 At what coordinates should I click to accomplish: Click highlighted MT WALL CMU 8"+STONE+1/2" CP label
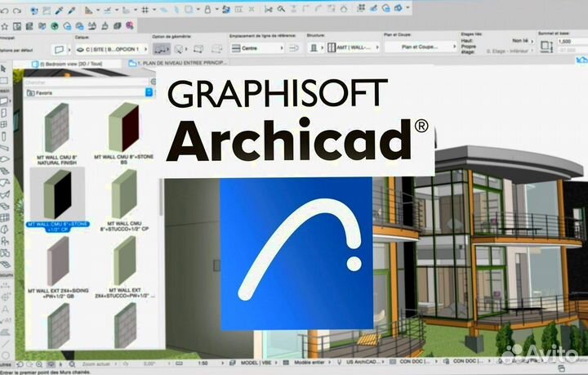(58, 226)
